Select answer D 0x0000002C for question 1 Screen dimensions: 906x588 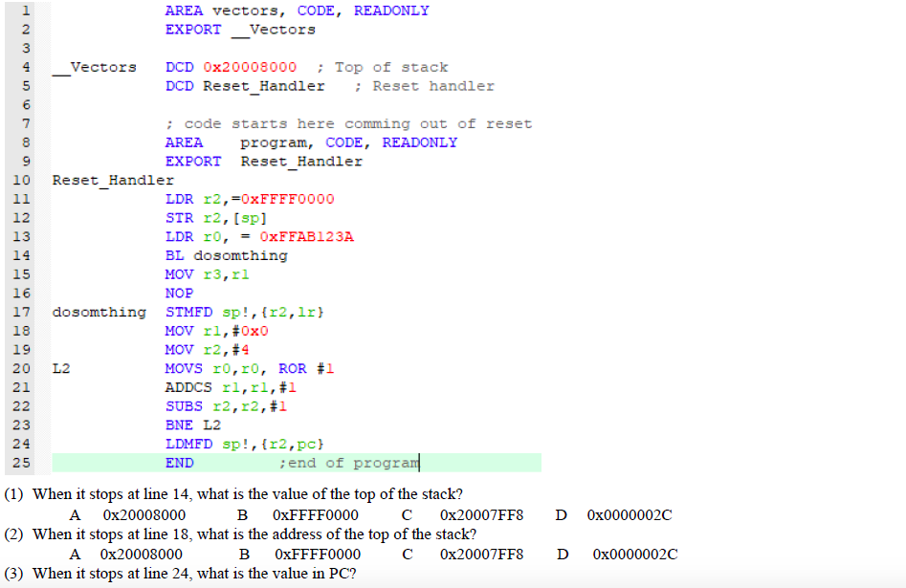[x=630, y=514]
